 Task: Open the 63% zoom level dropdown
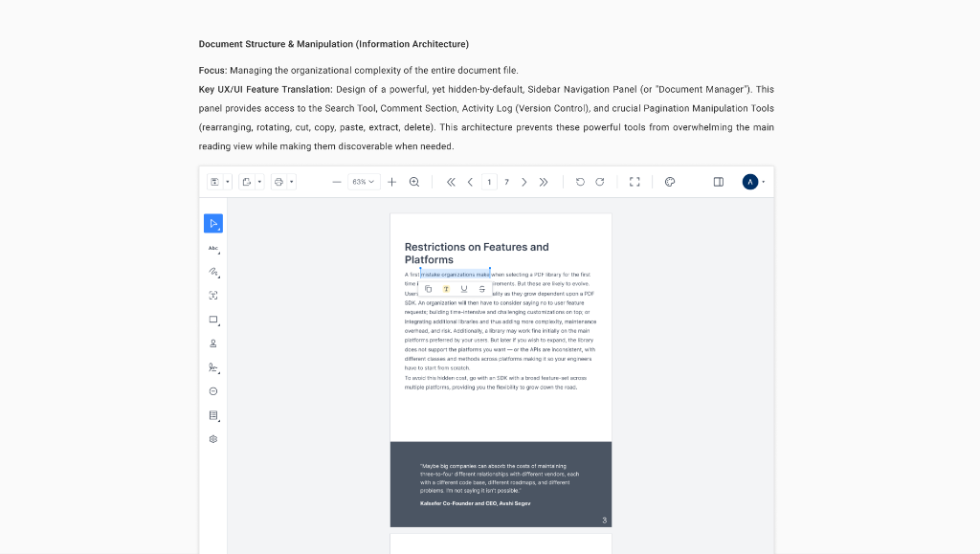point(364,181)
